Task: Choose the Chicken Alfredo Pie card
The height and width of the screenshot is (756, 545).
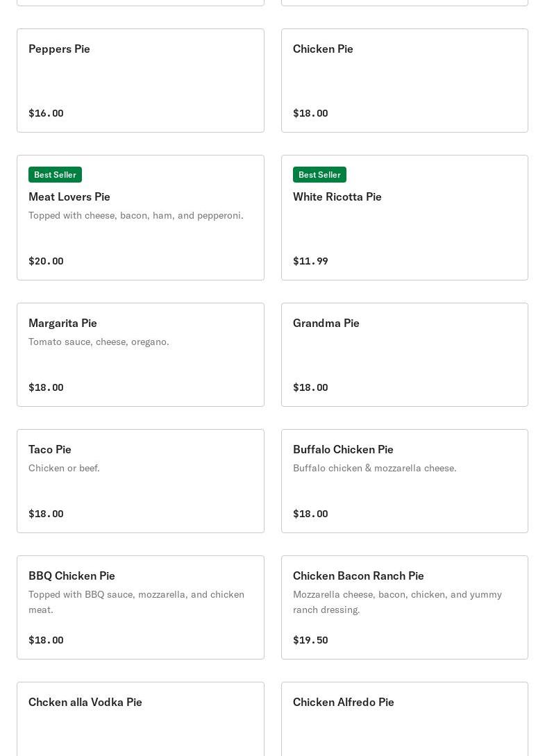Action: click(x=405, y=719)
